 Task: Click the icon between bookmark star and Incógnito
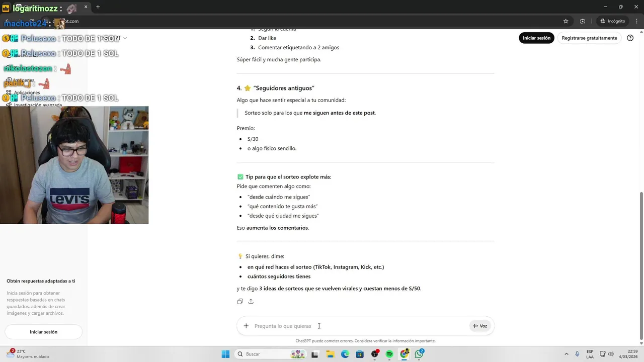(583, 21)
